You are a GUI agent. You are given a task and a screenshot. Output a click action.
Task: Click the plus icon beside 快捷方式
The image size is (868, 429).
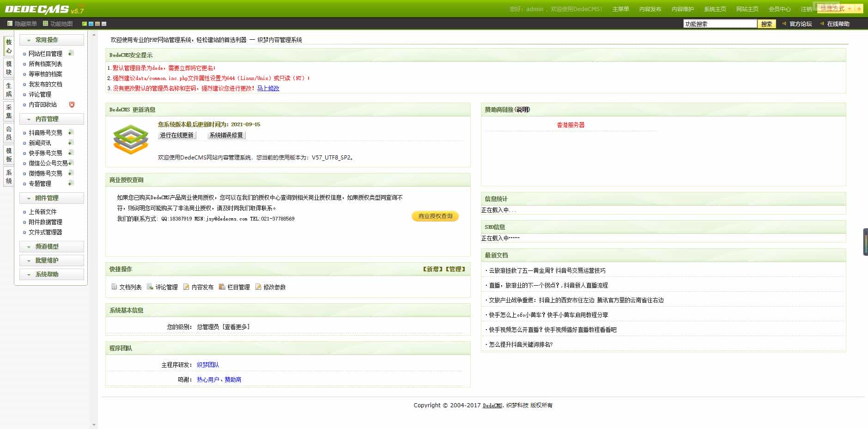click(859, 9)
